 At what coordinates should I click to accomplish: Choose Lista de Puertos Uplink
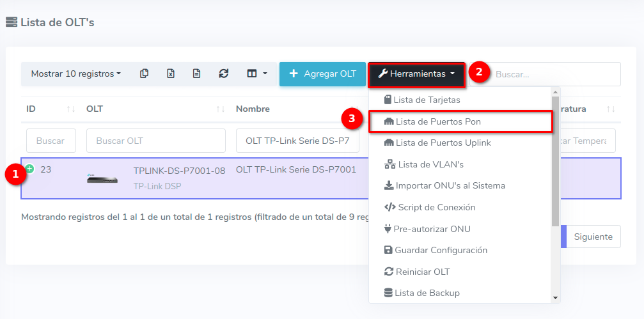coord(443,143)
